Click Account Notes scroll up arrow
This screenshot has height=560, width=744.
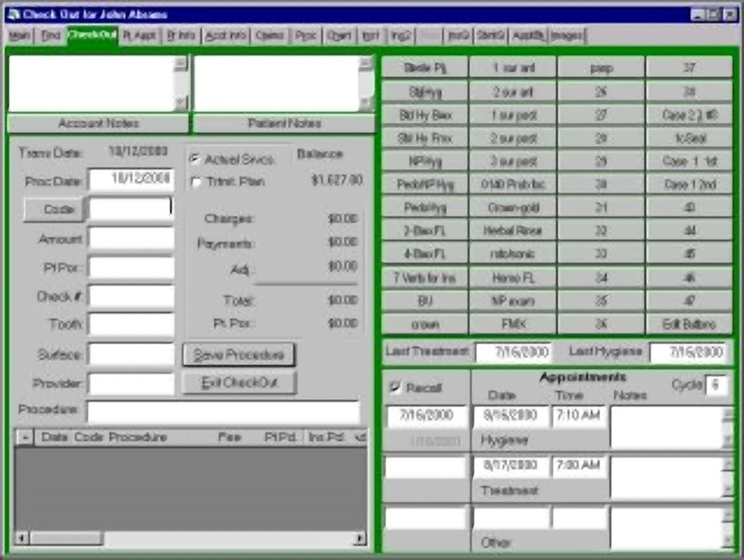click(x=181, y=64)
